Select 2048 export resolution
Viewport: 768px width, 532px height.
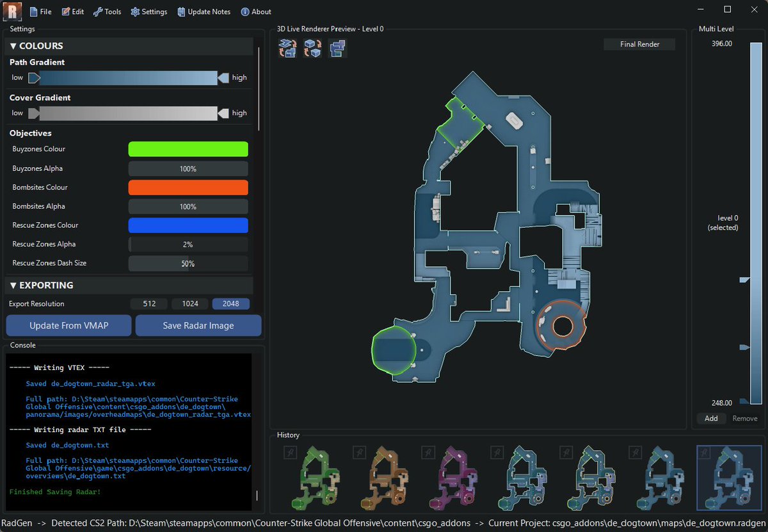pyautogui.click(x=231, y=304)
